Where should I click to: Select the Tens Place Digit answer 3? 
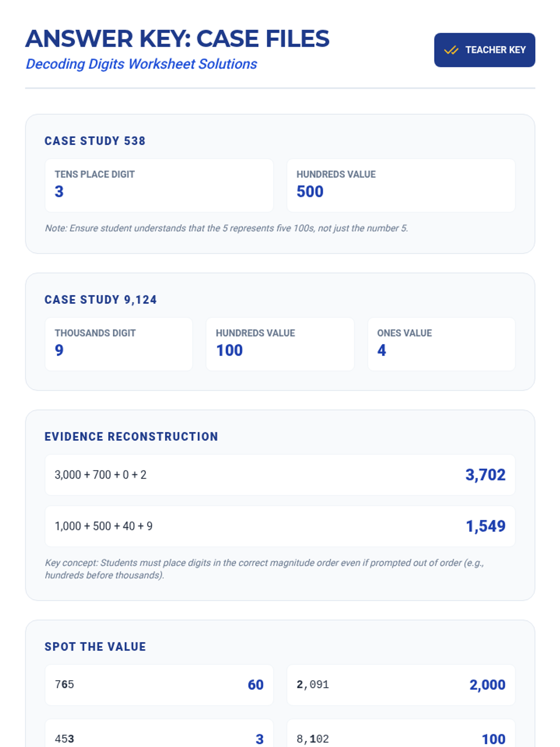[59, 191]
